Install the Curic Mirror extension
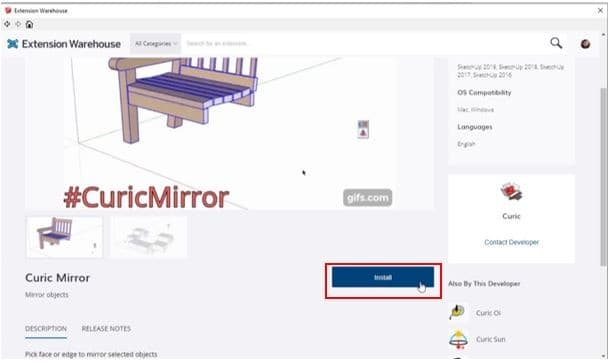 pyautogui.click(x=383, y=277)
